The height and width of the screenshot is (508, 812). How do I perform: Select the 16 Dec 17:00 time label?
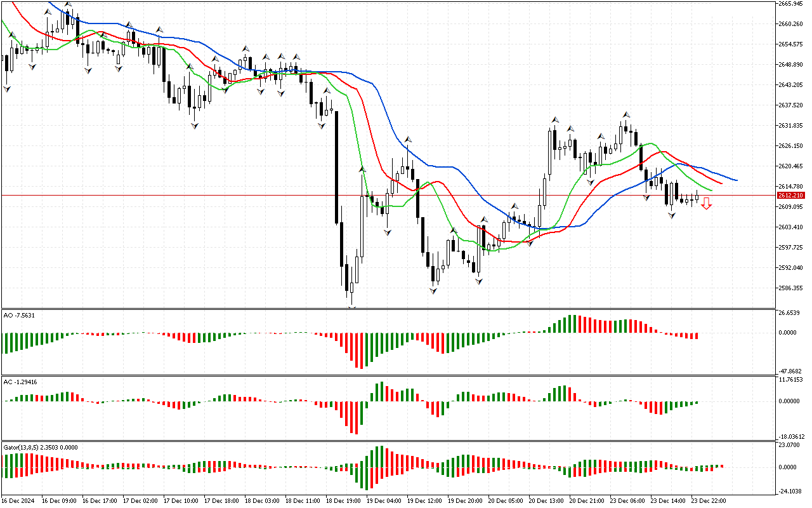(100, 501)
